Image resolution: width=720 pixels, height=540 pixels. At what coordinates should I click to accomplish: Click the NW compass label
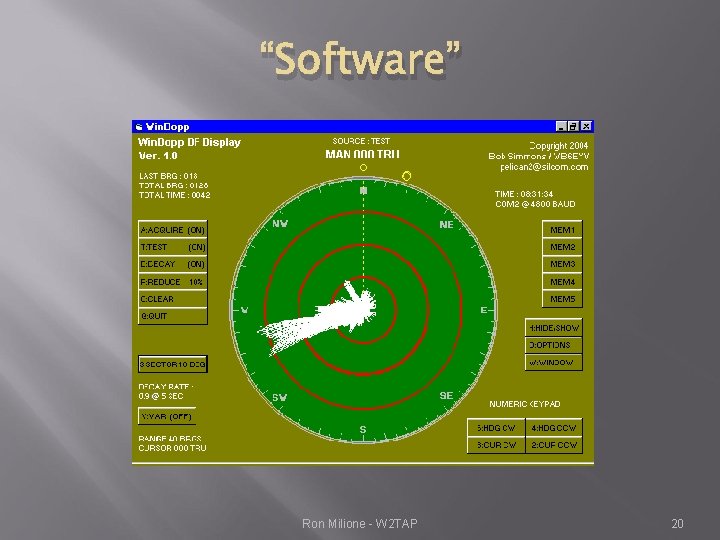click(280, 224)
